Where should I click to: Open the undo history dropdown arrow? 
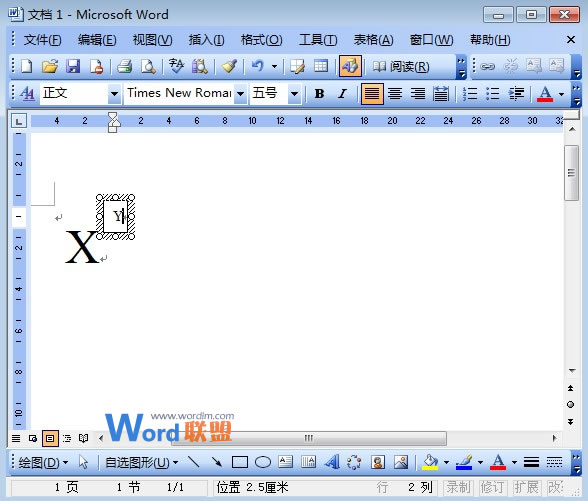click(x=274, y=66)
